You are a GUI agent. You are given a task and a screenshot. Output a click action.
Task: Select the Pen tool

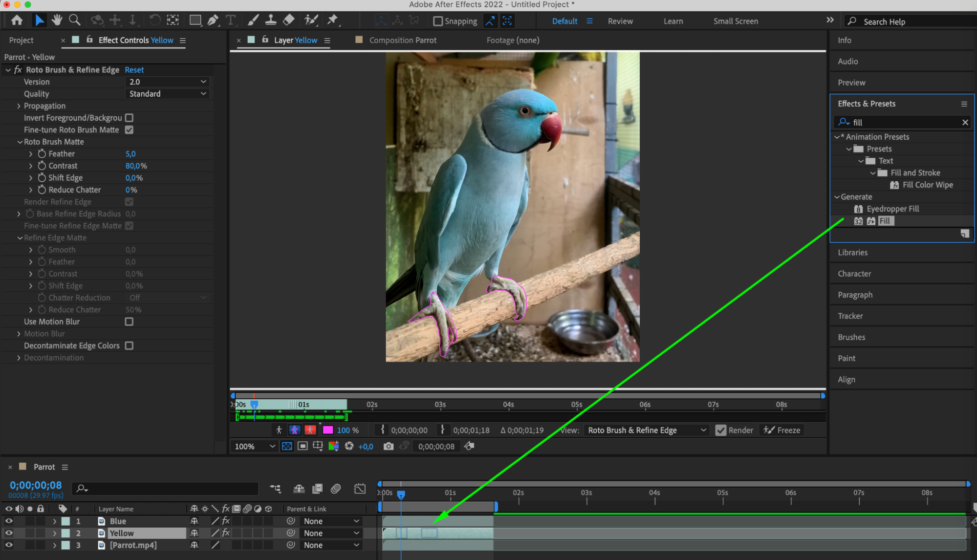[x=213, y=21]
